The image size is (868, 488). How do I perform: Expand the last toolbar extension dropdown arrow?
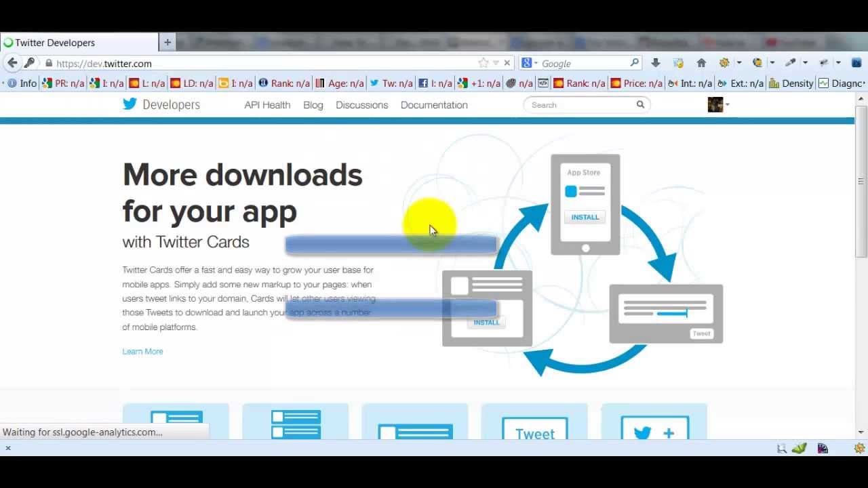838,63
